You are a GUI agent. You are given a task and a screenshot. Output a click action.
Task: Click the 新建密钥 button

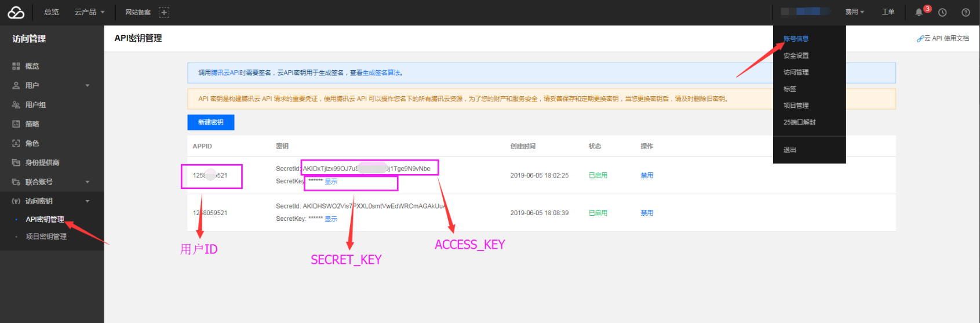click(210, 122)
